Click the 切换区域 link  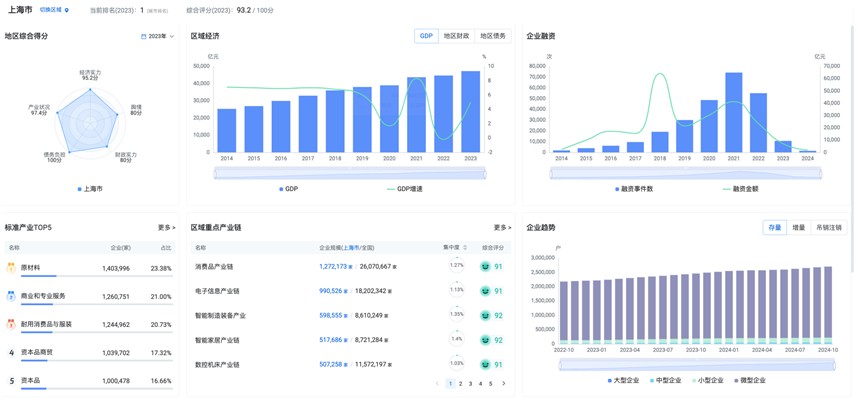50,9
